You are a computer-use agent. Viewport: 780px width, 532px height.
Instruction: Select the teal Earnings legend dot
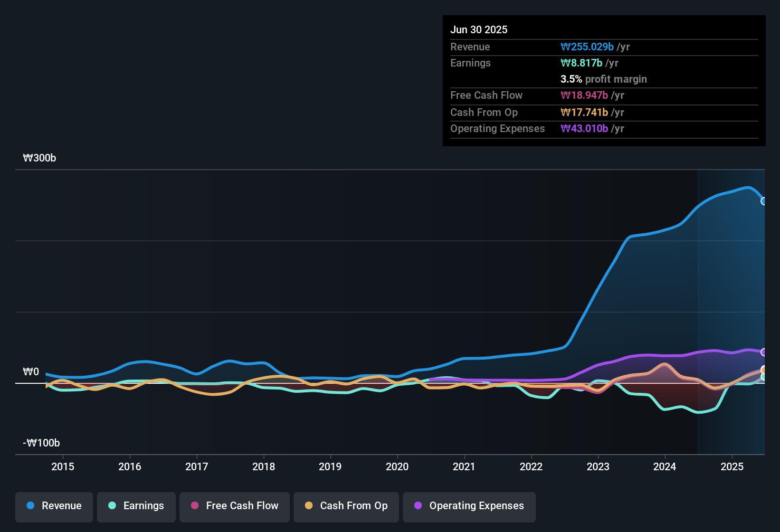(x=112, y=506)
